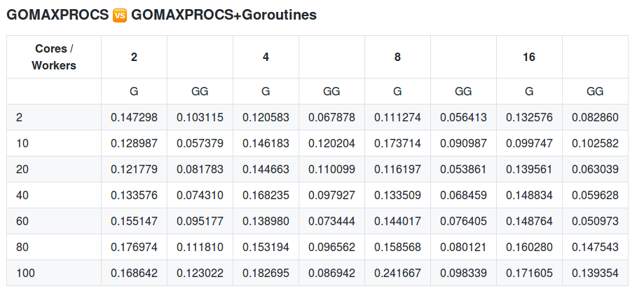This screenshot has width=644, height=296.
Task: Click value 0.146183 in the table
Action: 266,144
